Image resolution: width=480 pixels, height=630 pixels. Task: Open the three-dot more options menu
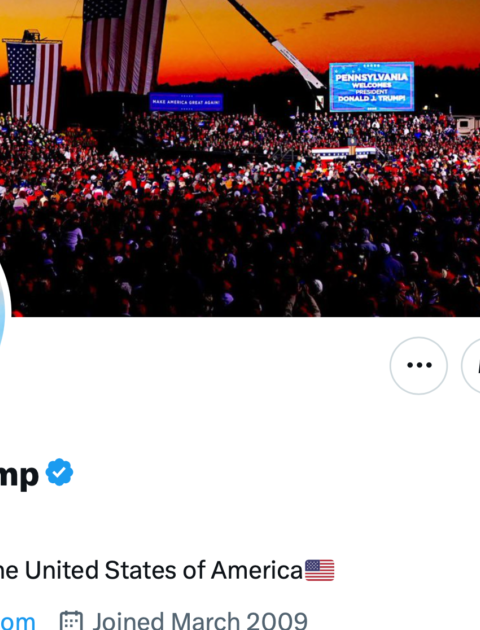[419, 365]
